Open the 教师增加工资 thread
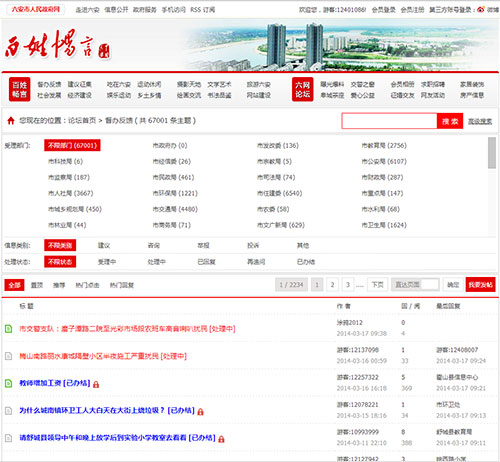The image size is (500, 462). [55, 383]
